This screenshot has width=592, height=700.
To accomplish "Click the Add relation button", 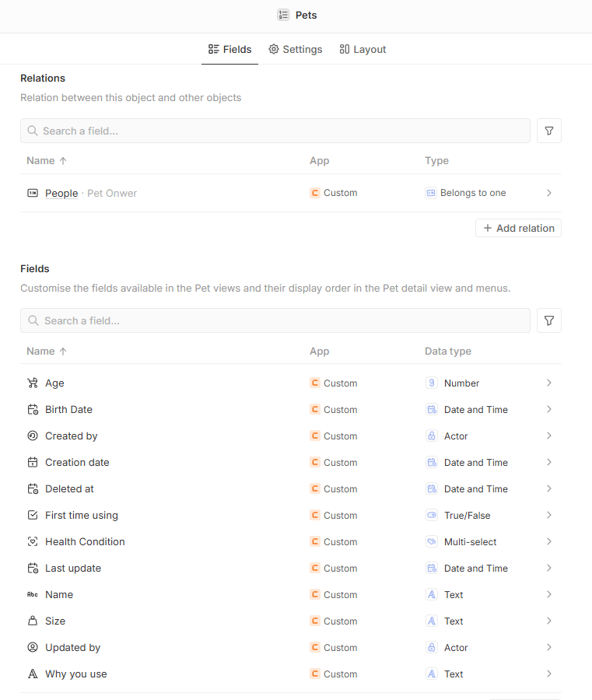I will point(518,228).
